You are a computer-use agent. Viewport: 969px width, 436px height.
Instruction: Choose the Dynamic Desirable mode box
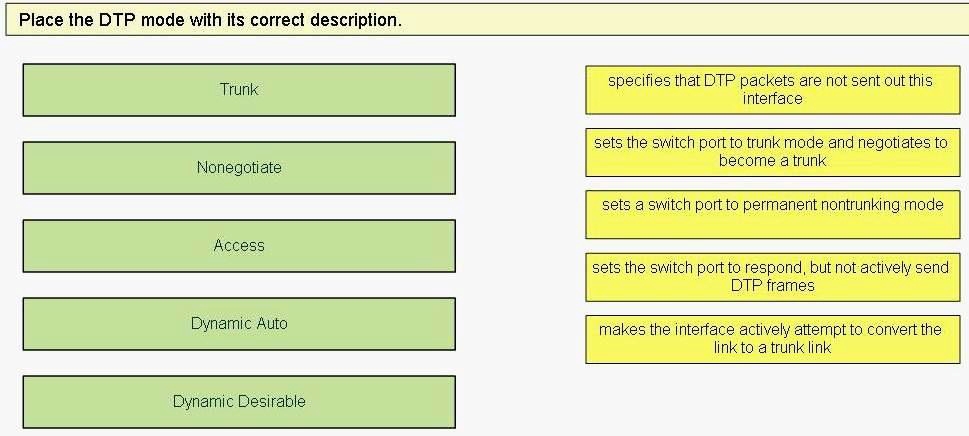click(239, 402)
